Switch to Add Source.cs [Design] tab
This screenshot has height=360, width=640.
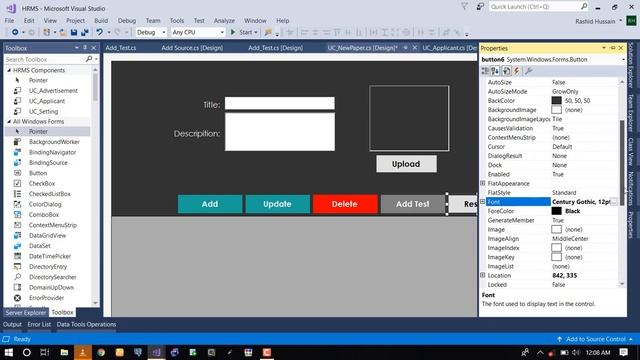click(x=192, y=48)
